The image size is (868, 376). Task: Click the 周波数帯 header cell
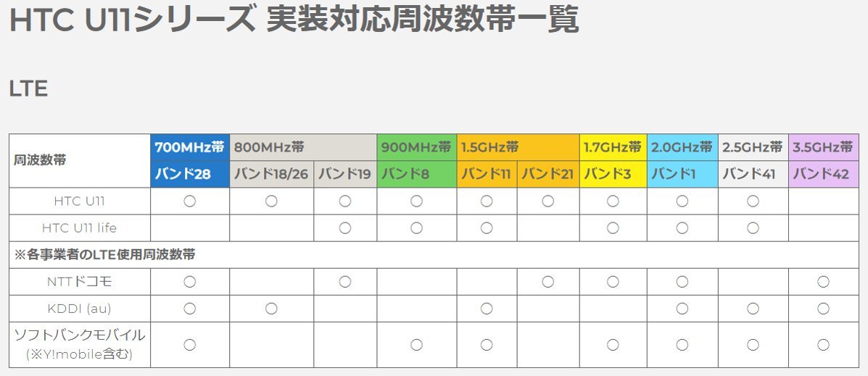click(80, 161)
